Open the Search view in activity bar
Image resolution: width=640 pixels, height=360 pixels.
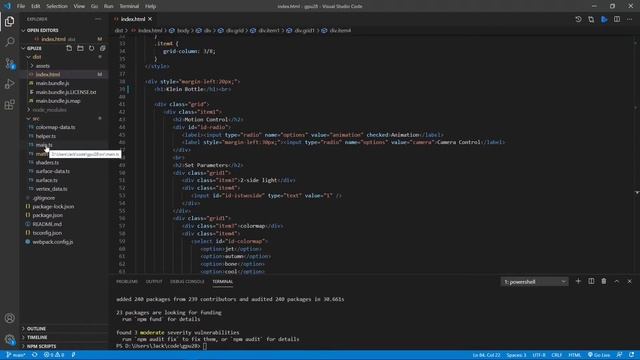[9, 42]
